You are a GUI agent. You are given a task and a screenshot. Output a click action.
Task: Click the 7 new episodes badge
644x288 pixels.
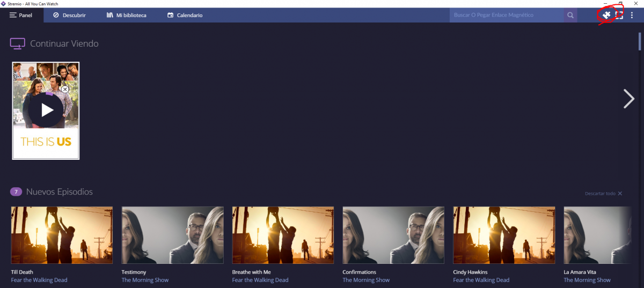16,192
